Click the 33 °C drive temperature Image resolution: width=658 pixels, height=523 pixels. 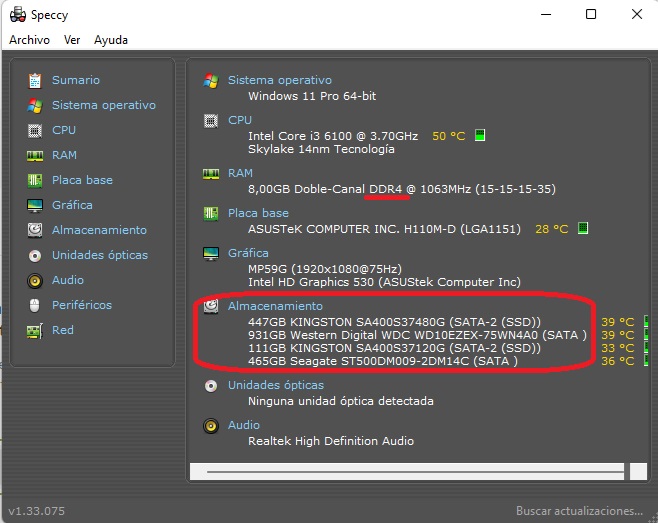pyautogui.click(x=618, y=348)
